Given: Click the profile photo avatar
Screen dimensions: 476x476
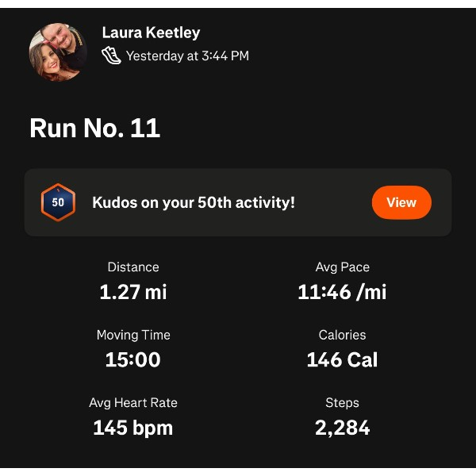Looking at the screenshot, I should [58, 52].
